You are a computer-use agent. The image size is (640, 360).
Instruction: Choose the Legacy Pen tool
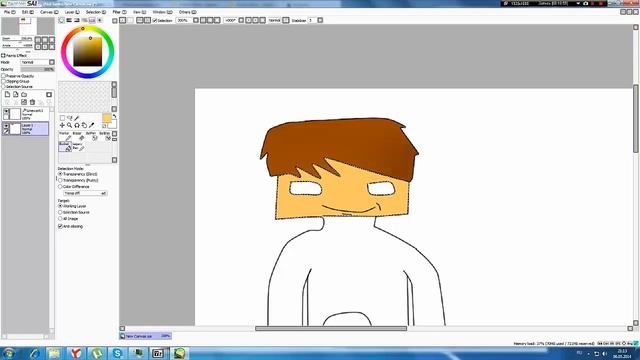pos(78,147)
